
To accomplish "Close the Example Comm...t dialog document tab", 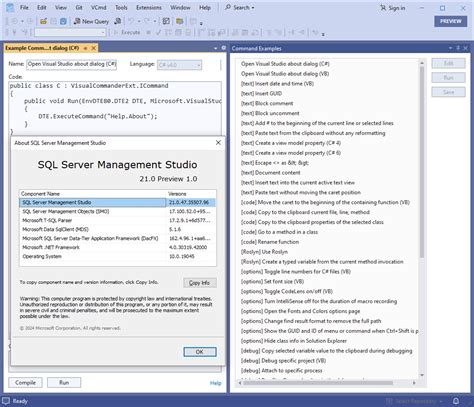I will [x=94, y=48].
